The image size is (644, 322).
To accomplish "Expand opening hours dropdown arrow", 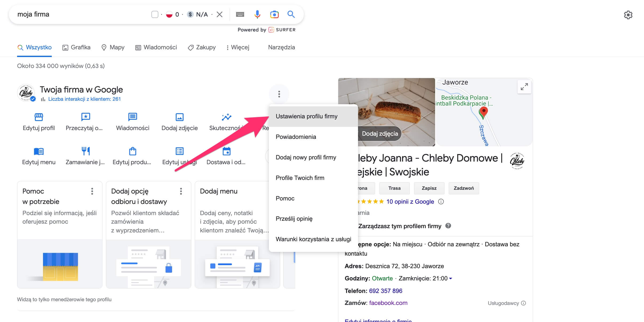I will pyautogui.click(x=451, y=279).
